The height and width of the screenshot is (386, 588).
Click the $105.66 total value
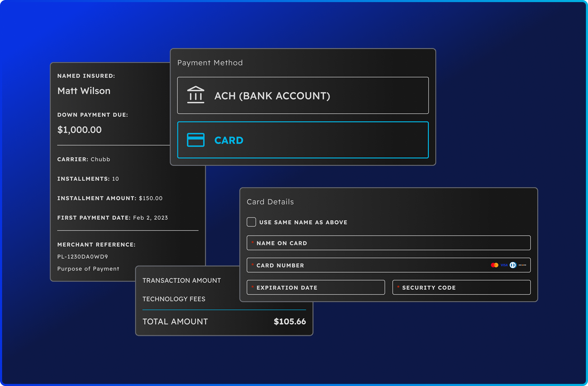tap(290, 322)
